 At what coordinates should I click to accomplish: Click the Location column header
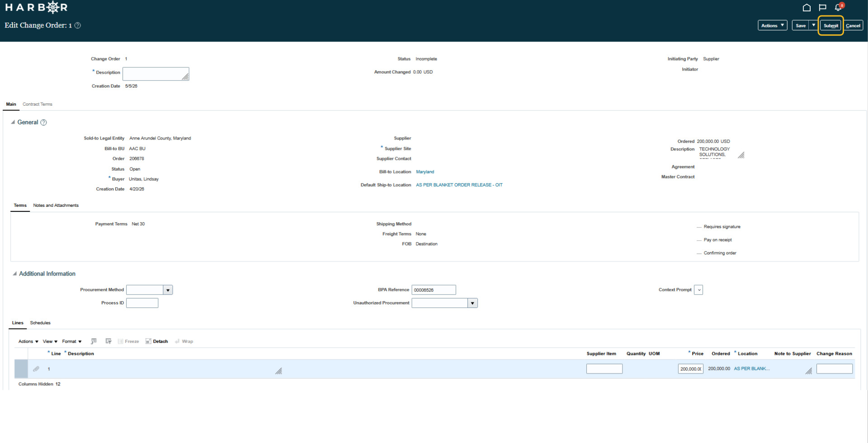tap(747, 354)
